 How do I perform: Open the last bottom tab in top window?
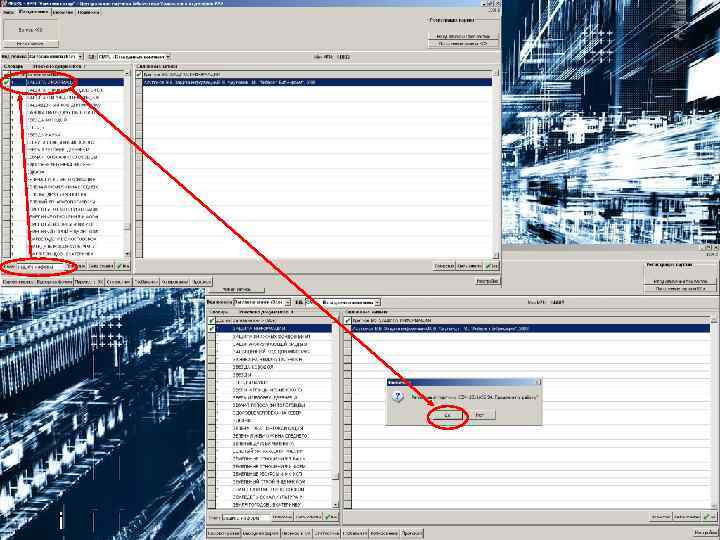pyautogui.click(x=202, y=281)
